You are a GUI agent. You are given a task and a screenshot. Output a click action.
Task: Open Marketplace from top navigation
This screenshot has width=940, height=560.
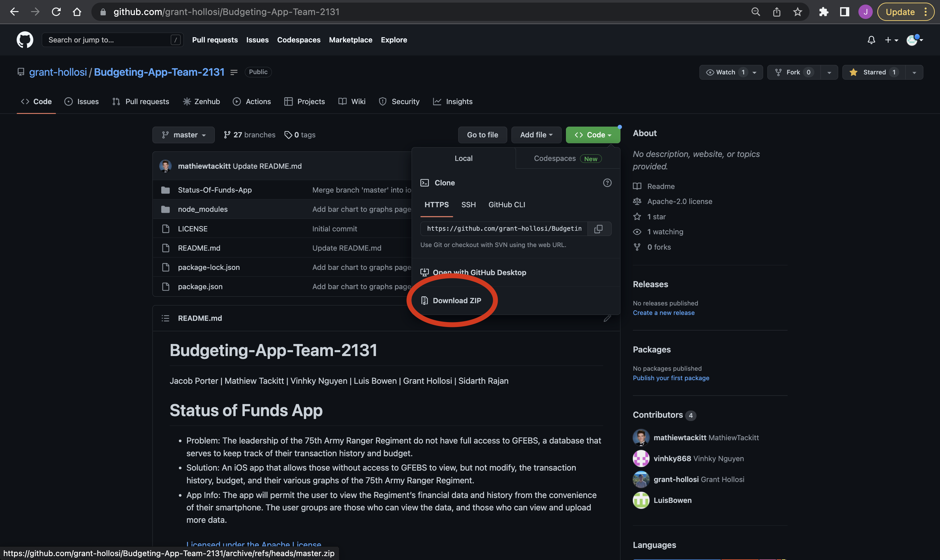coord(350,39)
